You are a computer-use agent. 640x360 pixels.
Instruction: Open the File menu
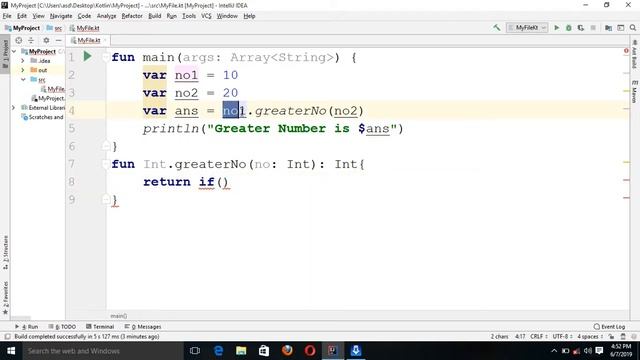(x=7, y=16)
